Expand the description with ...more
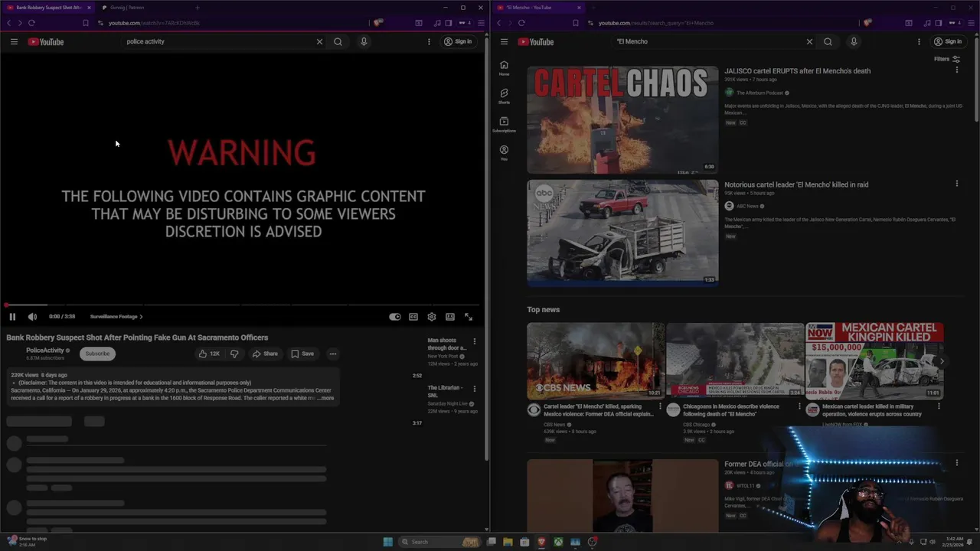This screenshot has width=980, height=551. (325, 398)
